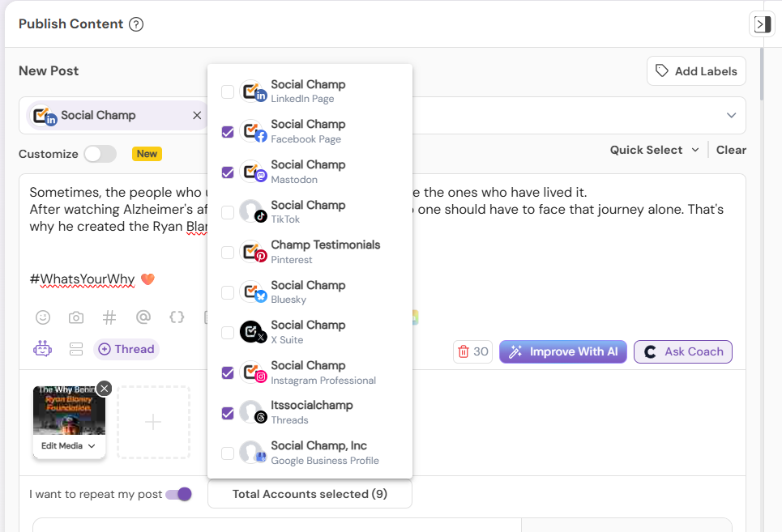Open the Ryan Blaney Foundation media thumbnail

pos(69,410)
